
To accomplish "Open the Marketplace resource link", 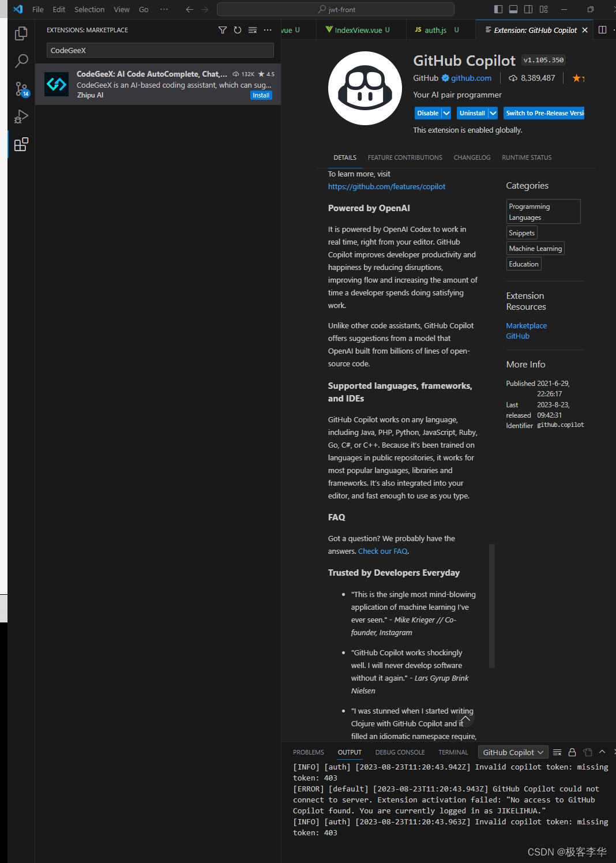I will point(527,326).
